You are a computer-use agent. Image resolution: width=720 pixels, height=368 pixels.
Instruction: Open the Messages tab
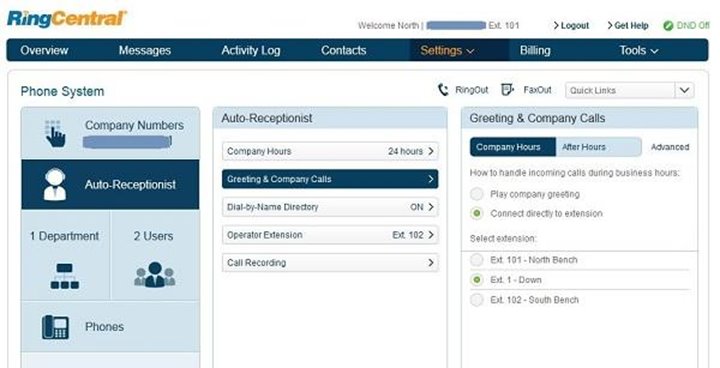click(x=145, y=51)
